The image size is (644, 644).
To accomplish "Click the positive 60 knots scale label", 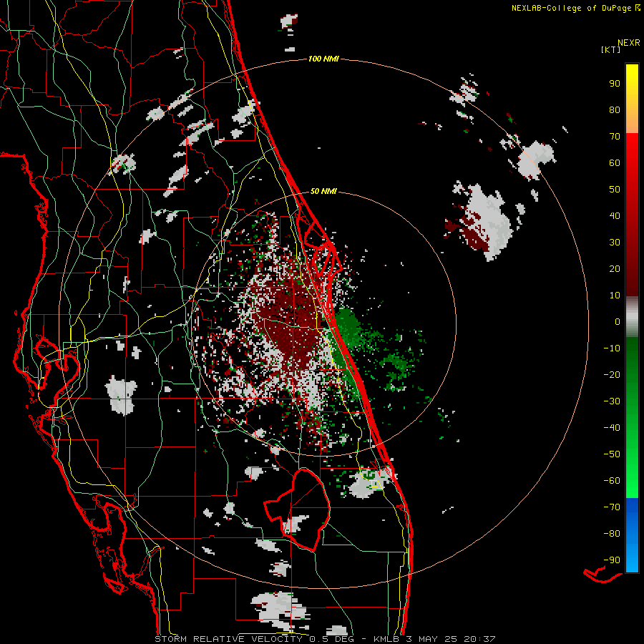I will [615, 163].
